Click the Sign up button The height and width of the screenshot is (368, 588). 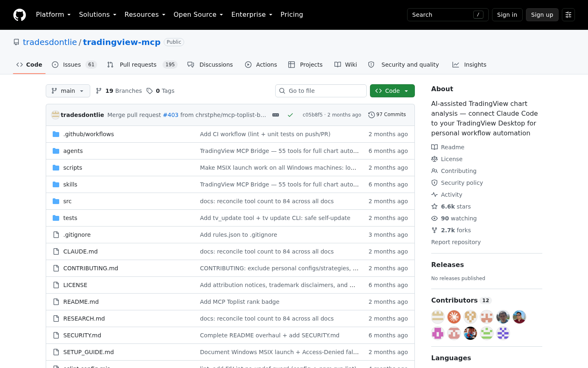[x=542, y=15]
